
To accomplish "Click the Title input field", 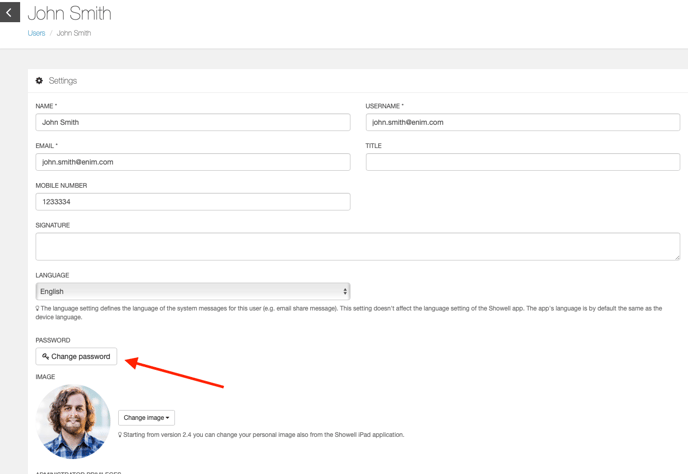I will point(523,162).
